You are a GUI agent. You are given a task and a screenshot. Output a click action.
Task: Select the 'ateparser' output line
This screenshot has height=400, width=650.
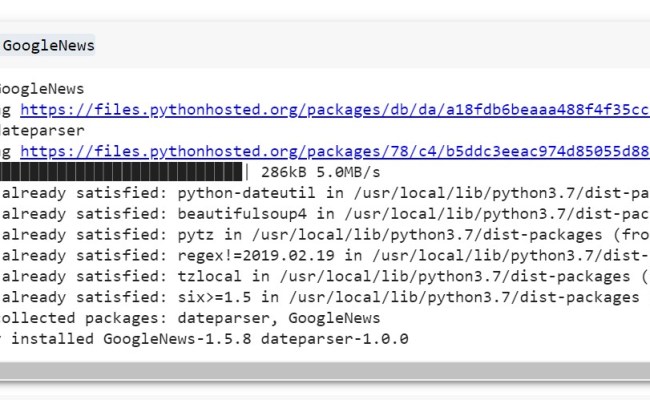42,131
